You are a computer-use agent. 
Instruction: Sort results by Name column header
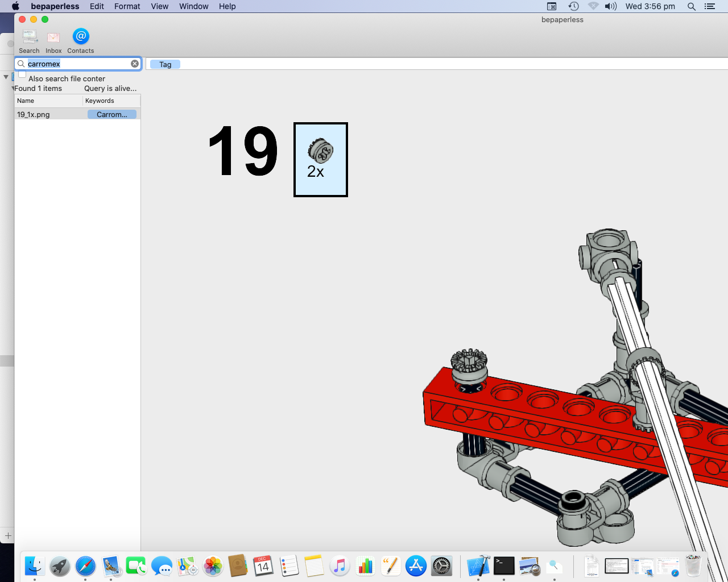pos(48,101)
